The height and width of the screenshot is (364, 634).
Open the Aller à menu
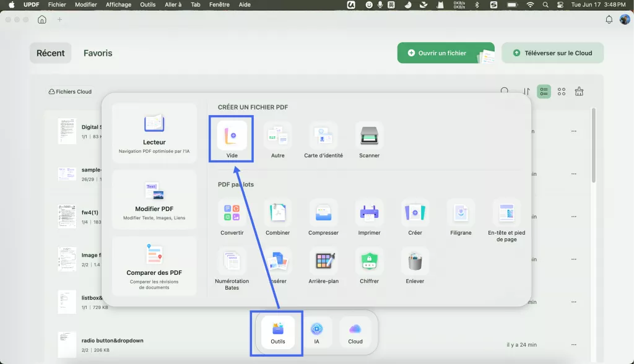173,5
